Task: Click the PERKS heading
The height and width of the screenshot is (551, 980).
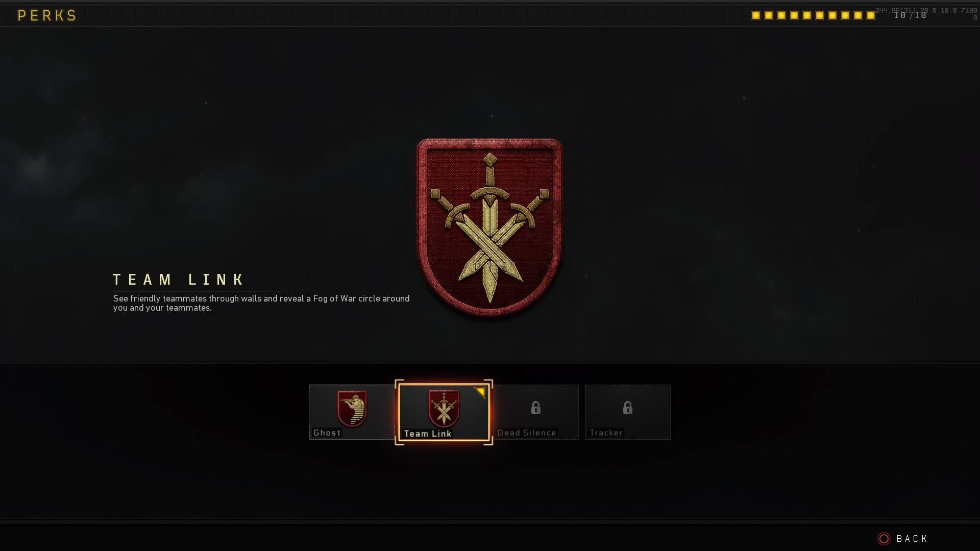Action: (x=47, y=15)
